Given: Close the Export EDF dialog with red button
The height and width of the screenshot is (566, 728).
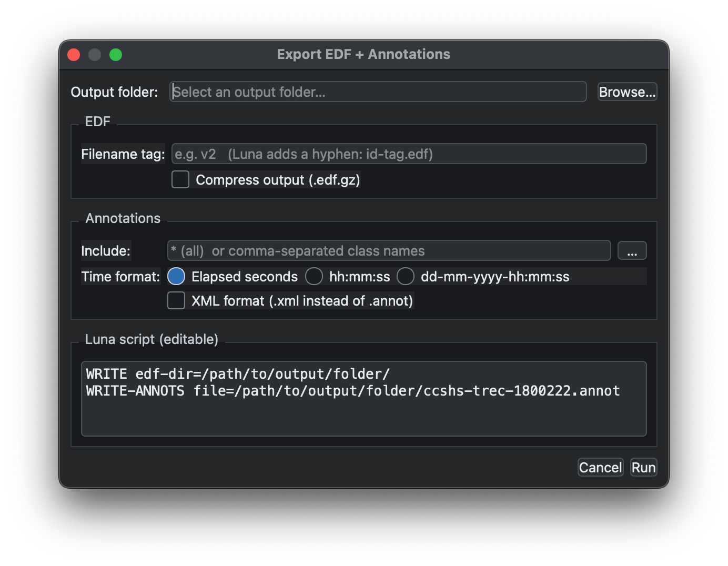Looking at the screenshot, I should [x=74, y=55].
